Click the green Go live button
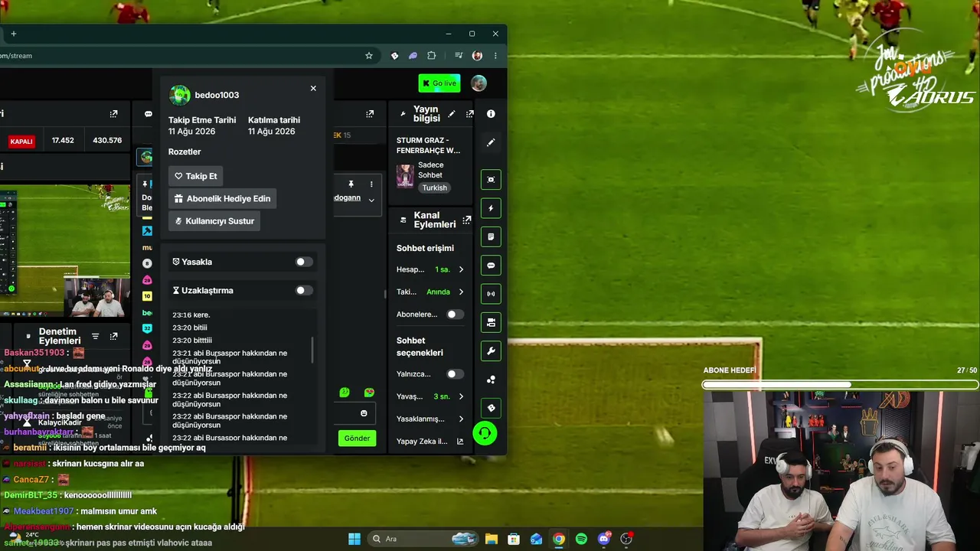980x551 pixels. pos(439,83)
